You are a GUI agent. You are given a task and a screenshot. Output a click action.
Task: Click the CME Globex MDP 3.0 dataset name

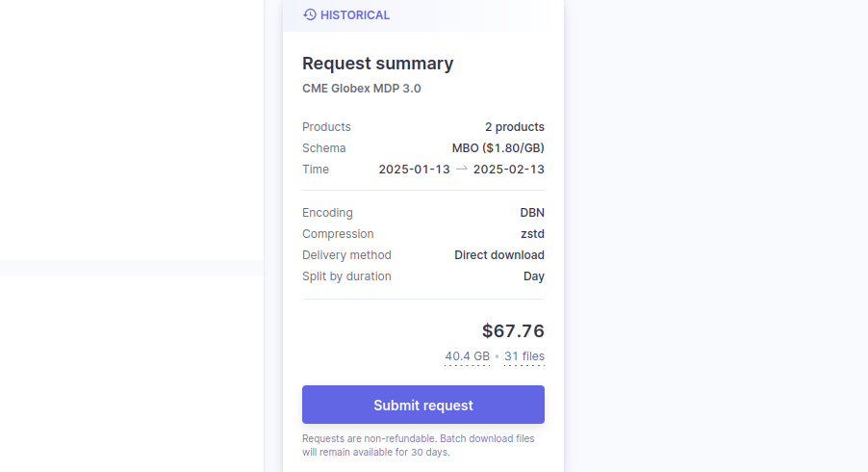pyautogui.click(x=362, y=89)
